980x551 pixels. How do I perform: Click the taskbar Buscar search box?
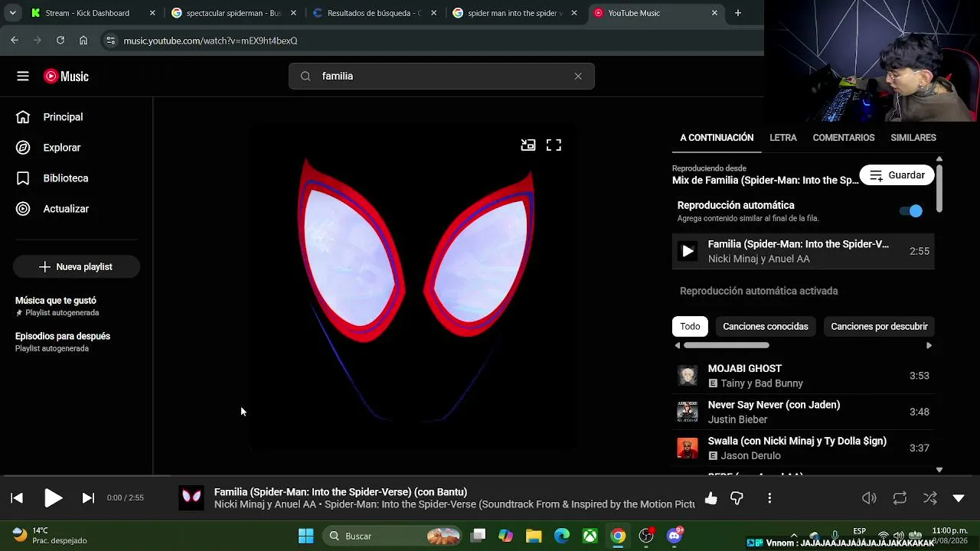pos(392,536)
